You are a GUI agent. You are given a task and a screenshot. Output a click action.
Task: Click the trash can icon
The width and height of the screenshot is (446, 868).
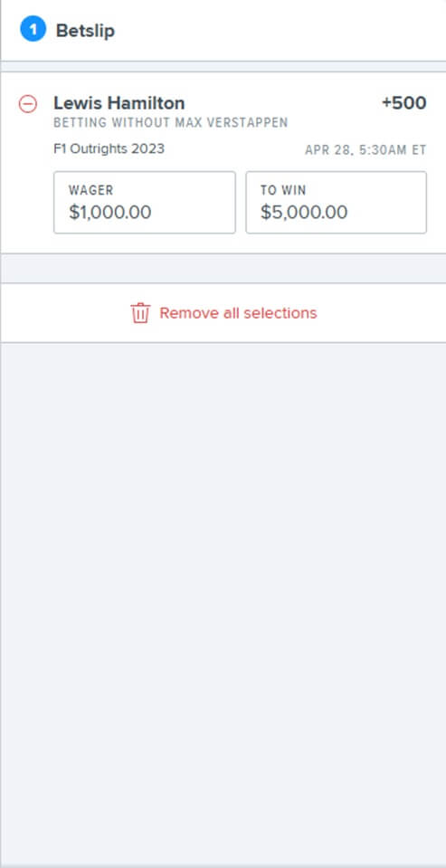140,313
